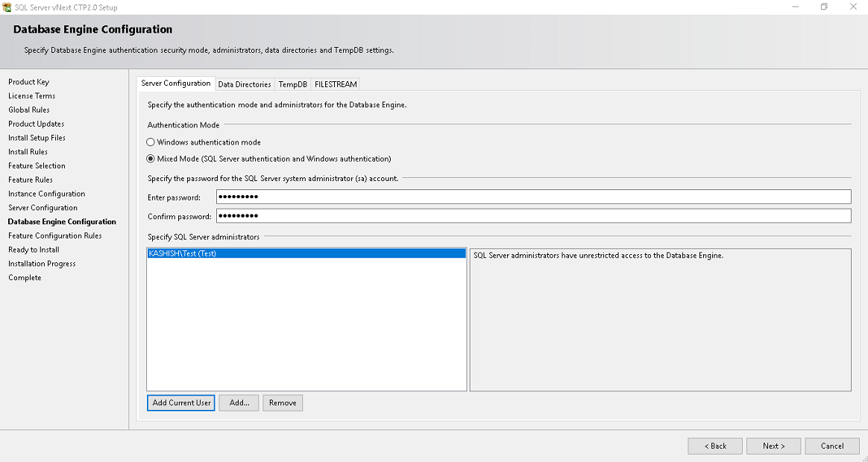868x462 pixels.
Task: Click Product Updates step in sidebar
Action: coord(36,124)
